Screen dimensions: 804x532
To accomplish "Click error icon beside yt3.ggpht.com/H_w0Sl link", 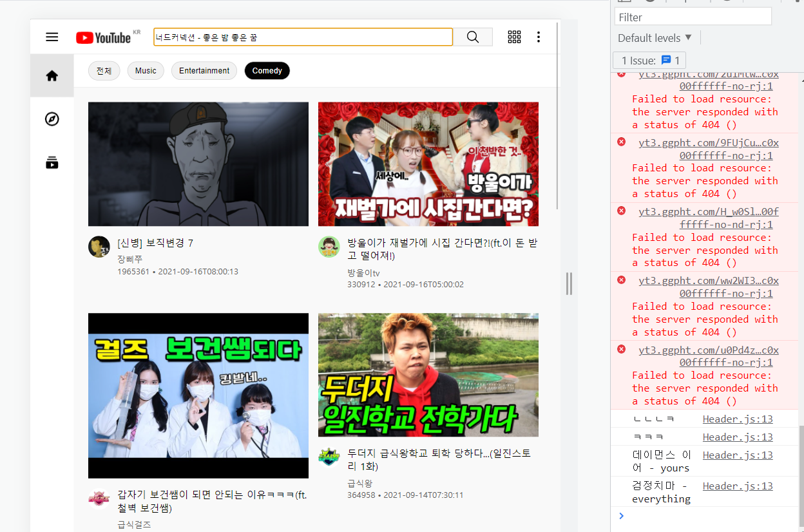I will coord(622,211).
